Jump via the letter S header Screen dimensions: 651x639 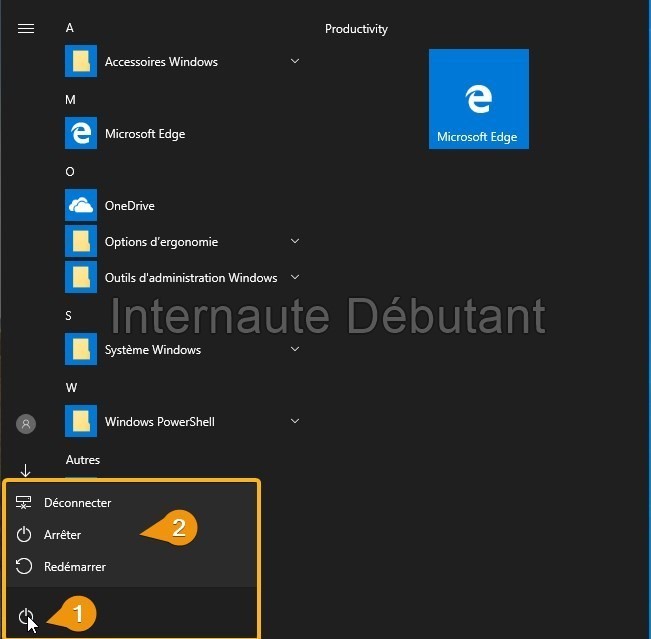[x=69, y=316]
